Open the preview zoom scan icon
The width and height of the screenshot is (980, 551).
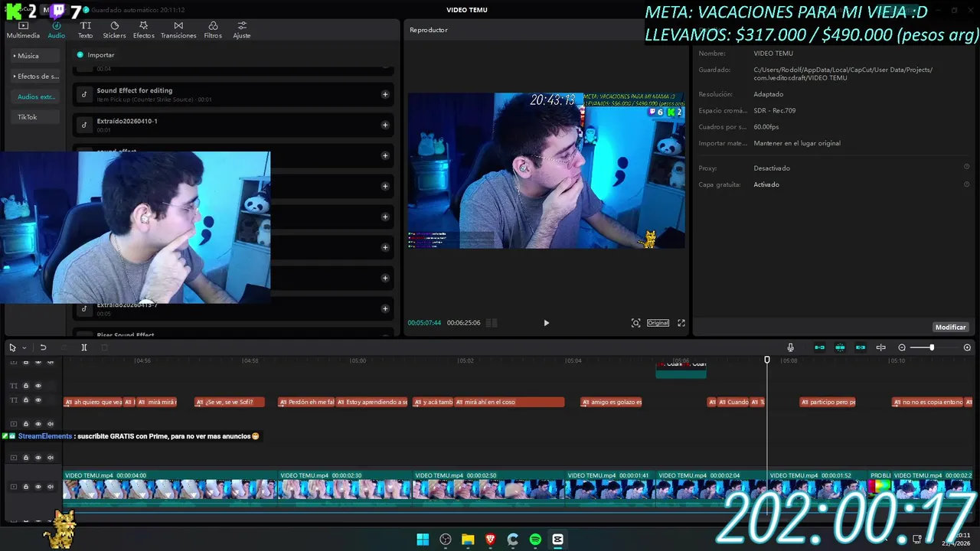[x=635, y=323]
